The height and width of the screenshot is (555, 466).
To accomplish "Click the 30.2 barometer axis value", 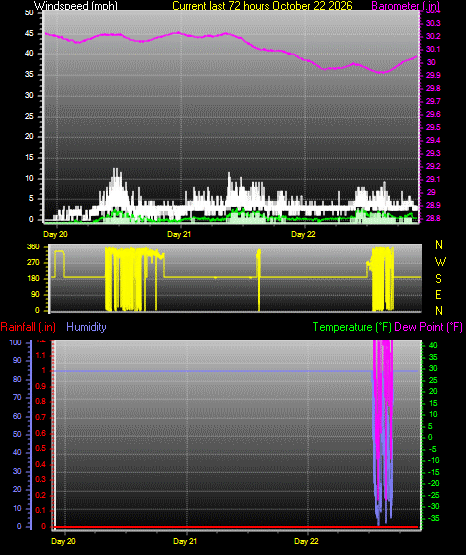I will pyautogui.click(x=433, y=36).
